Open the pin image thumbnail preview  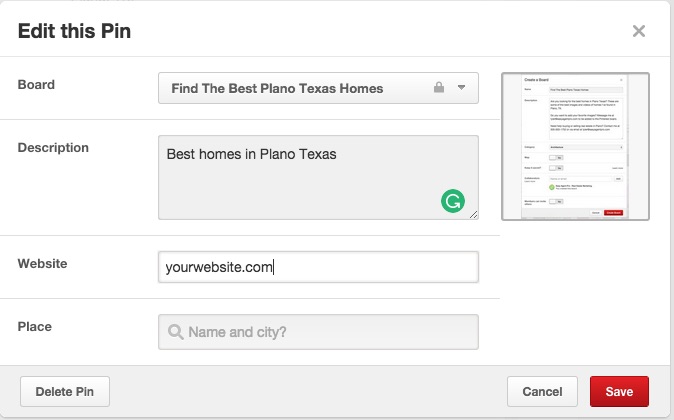(575, 147)
